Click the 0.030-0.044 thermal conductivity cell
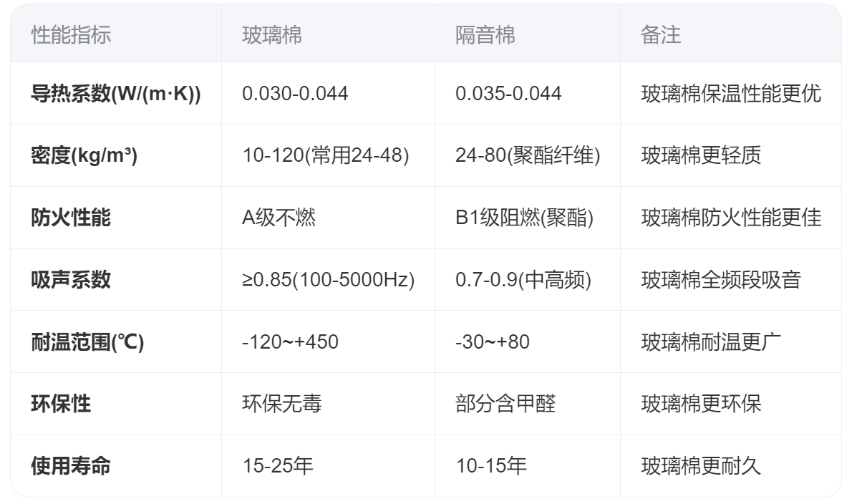The width and height of the screenshot is (857, 504). click(295, 94)
